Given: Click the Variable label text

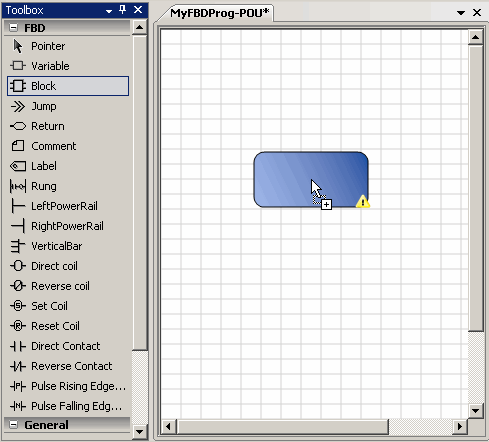Looking at the screenshot, I should coord(50,66).
